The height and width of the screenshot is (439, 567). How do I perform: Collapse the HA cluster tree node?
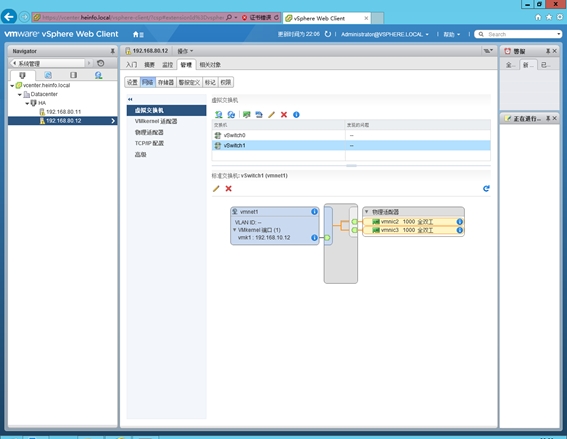click(27, 103)
